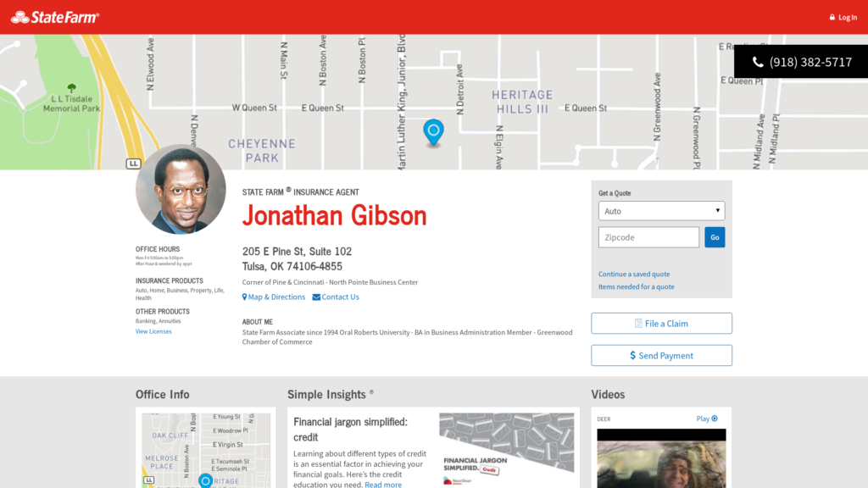The height and width of the screenshot is (488, 868).
Task: Click the Financial Jargon Simplified article image
Action: click(506, 449)
